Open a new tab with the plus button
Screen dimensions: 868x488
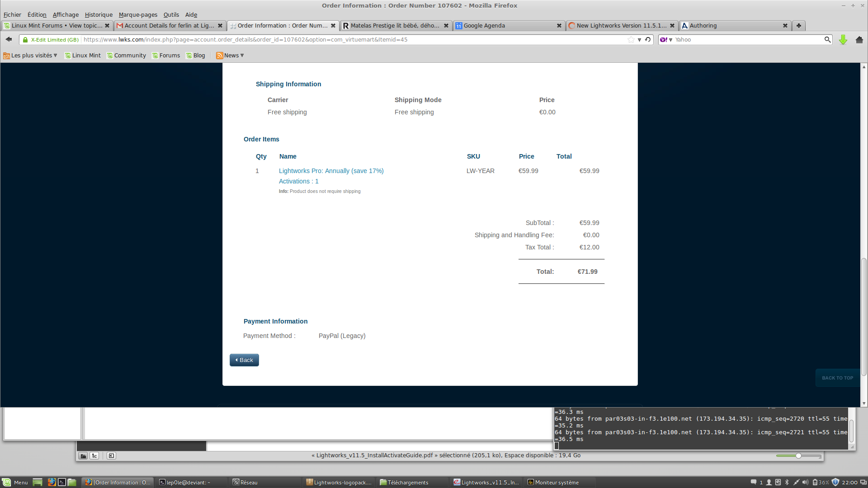point(798,26)
